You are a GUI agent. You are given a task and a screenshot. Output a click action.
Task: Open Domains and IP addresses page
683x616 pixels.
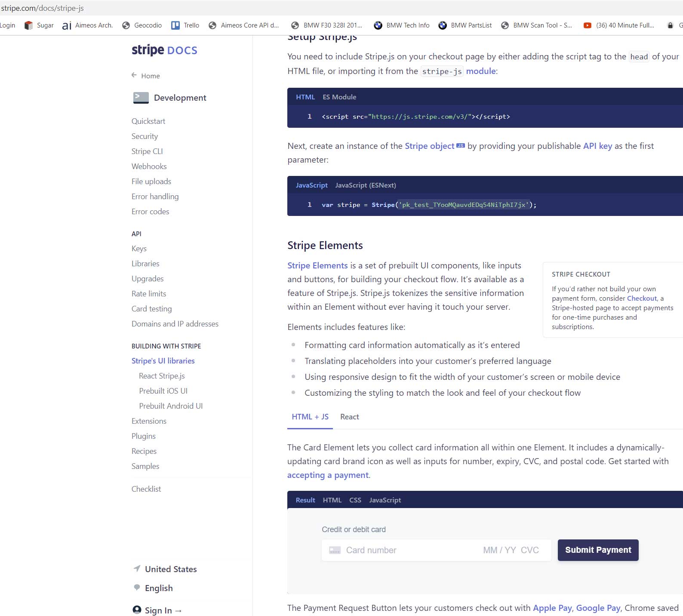point(175,323)
